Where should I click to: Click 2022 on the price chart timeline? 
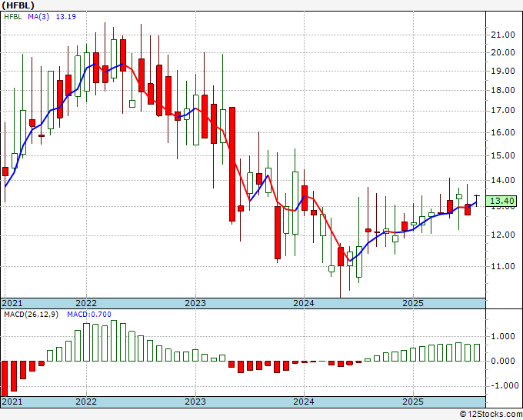[x=86, y=303]
